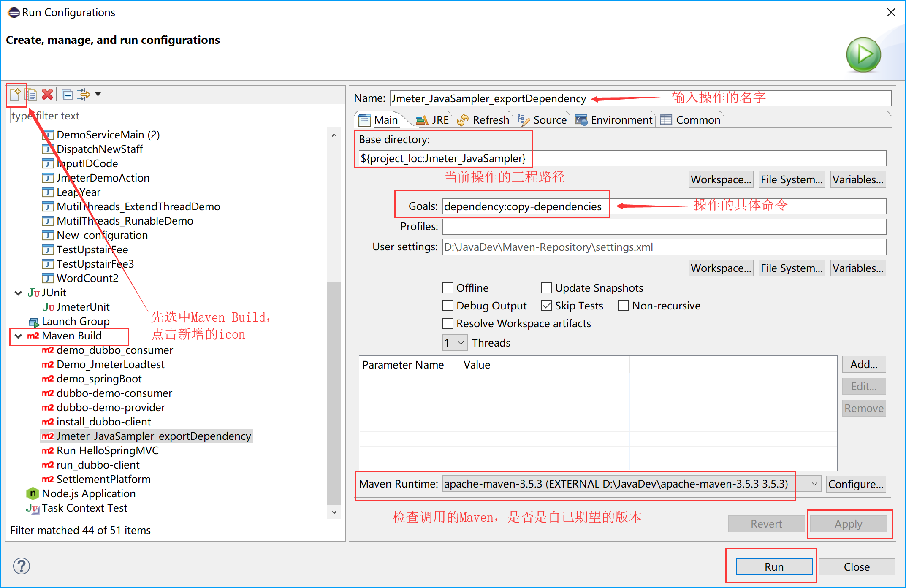Collapse the Maven Build tree node
The width and height of the screenshot is (906, 588).
coord(18,336)
